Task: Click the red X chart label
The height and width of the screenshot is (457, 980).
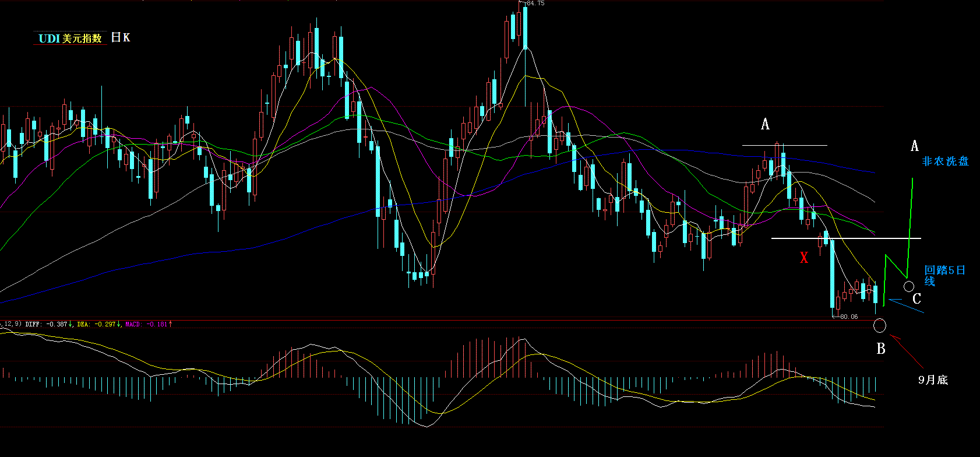Action: (x=804, y=258)
